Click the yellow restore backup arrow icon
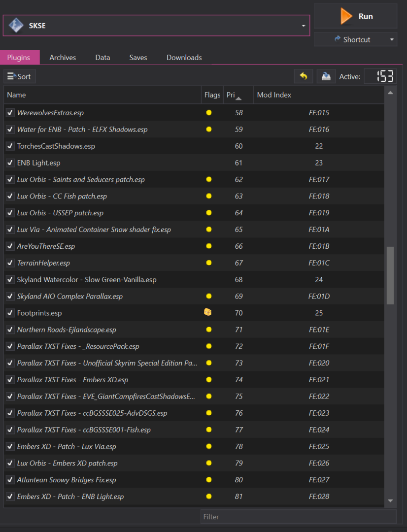The height and width of the screenshot is (532, 407). [304, 76]
